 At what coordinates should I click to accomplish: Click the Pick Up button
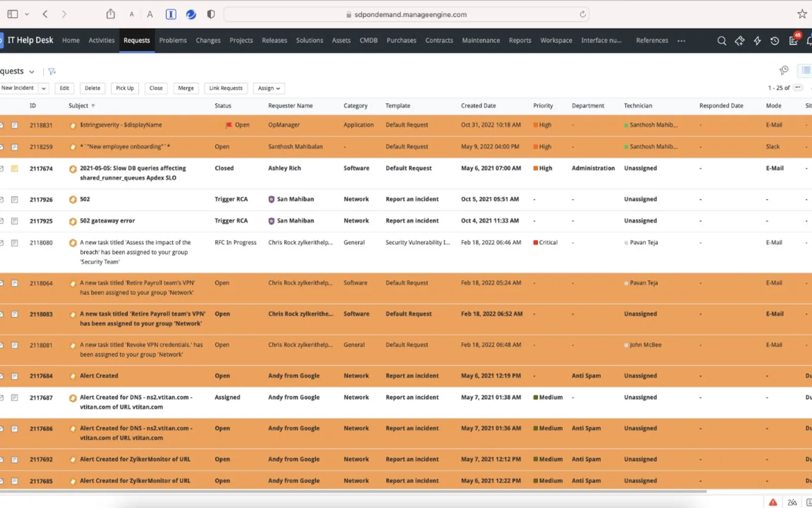pyautogui.click(x=125, y=88)
